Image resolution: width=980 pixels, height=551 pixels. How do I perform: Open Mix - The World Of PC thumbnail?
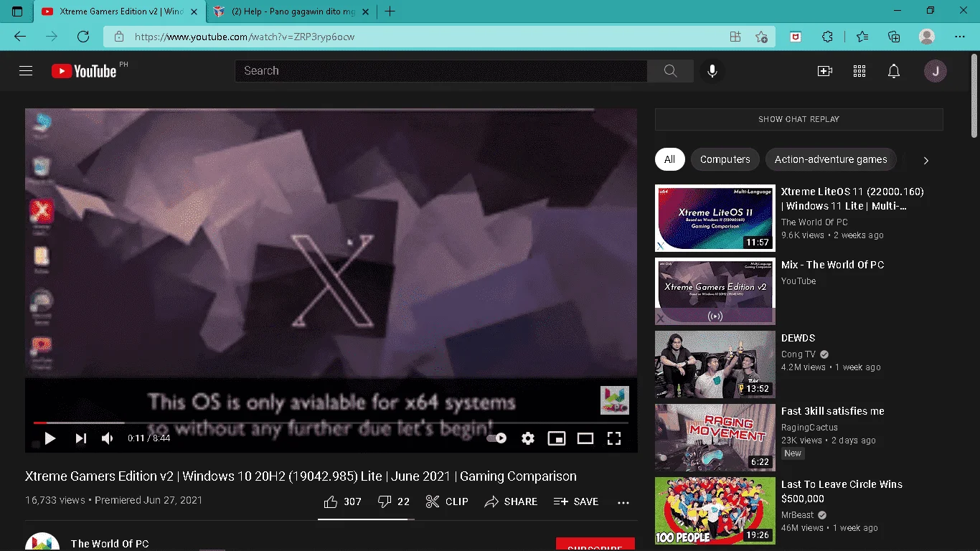coord(715,291)
